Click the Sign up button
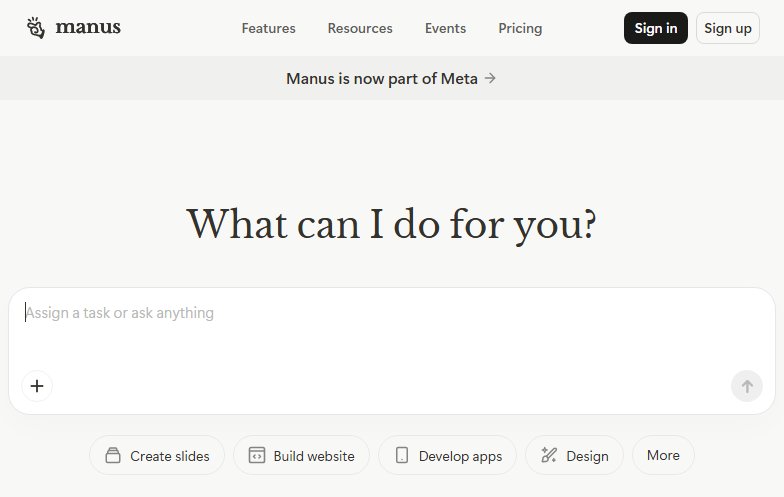The height and width of the screenshot is (497, 784). pyautogui.click(x=727, y=28)
